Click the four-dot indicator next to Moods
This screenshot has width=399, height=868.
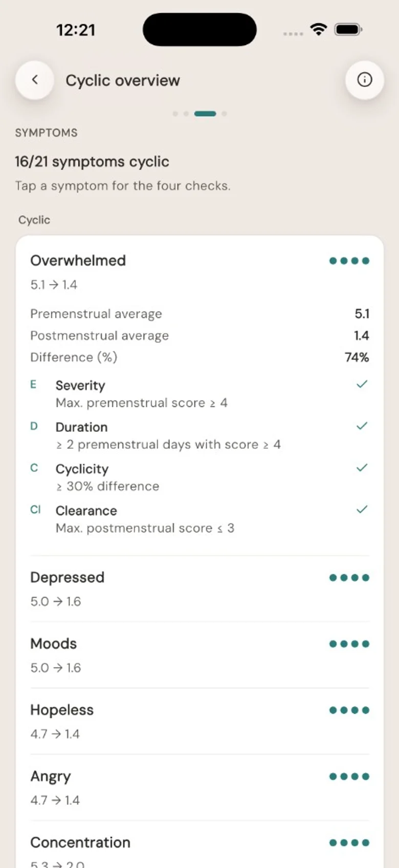click(x=349, y=644)
